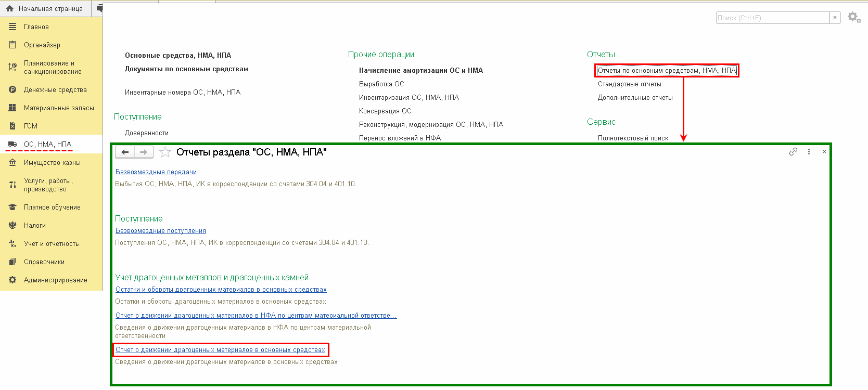Click the Справочники books icon
The width and height of the screenshot is (868, 390).
coord(12,262)
